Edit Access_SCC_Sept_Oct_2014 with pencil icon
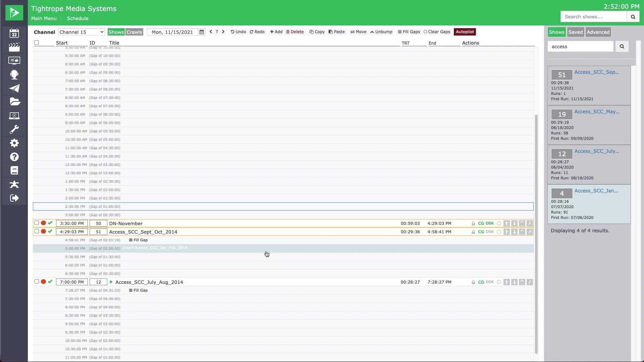This screenshot has height=362, width=644. click(530, 232)
